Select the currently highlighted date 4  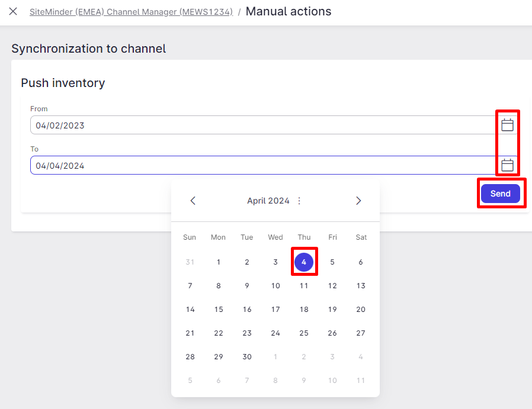[x=304, y=262]
